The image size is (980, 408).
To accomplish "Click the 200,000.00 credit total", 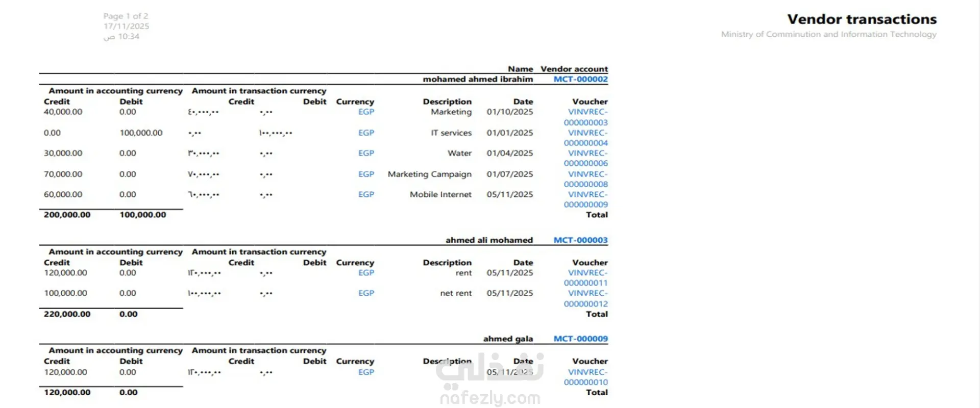I will pyautogui.click(x=67, y=215).
